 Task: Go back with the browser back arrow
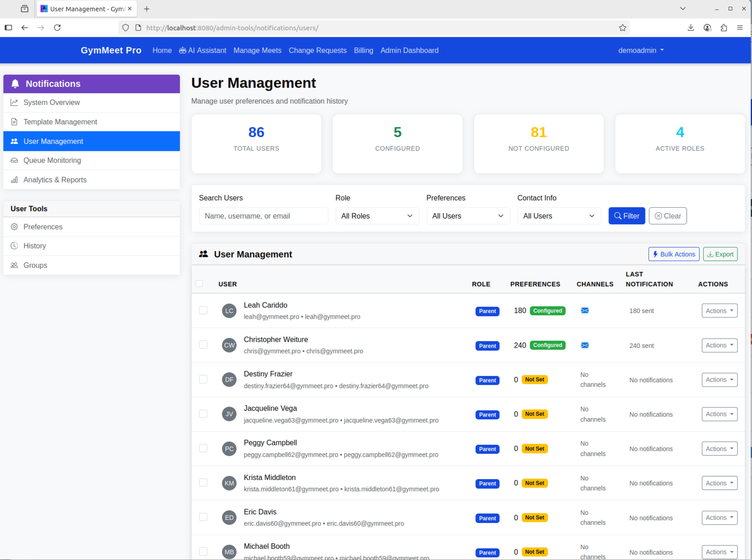(24, 28)
